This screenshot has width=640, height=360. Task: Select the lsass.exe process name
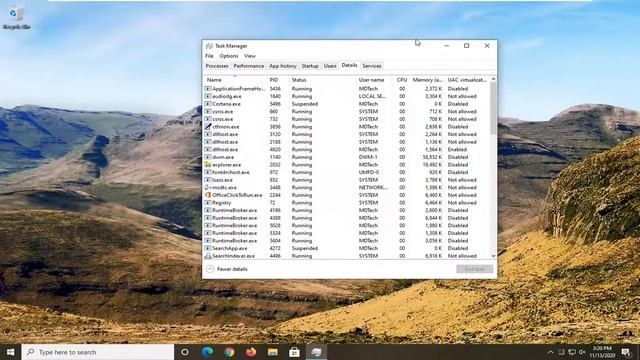coord(222,180)
